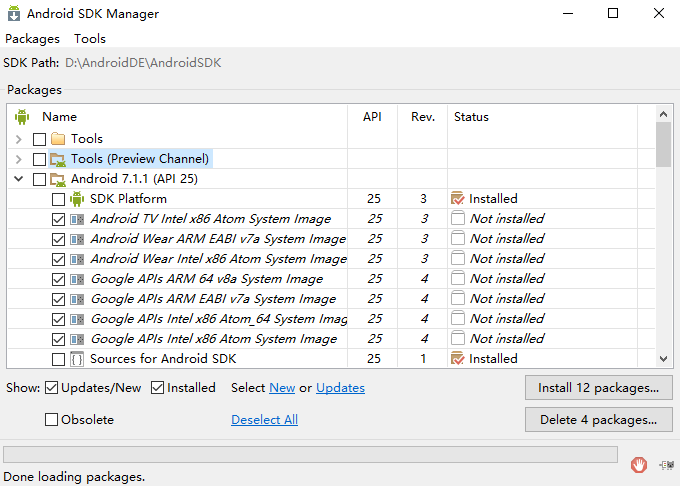Uncheck Android TV Intel x86 Atom System Image
Image resolution: width=680 pixels, height=486 pixels.
click(x=58, y=219)
